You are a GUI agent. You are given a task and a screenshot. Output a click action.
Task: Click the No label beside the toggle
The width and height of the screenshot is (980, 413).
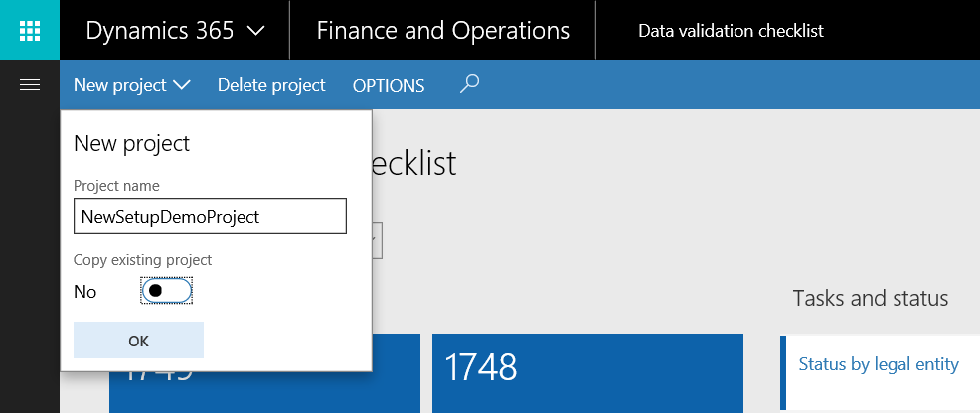[x=85, y=292]
